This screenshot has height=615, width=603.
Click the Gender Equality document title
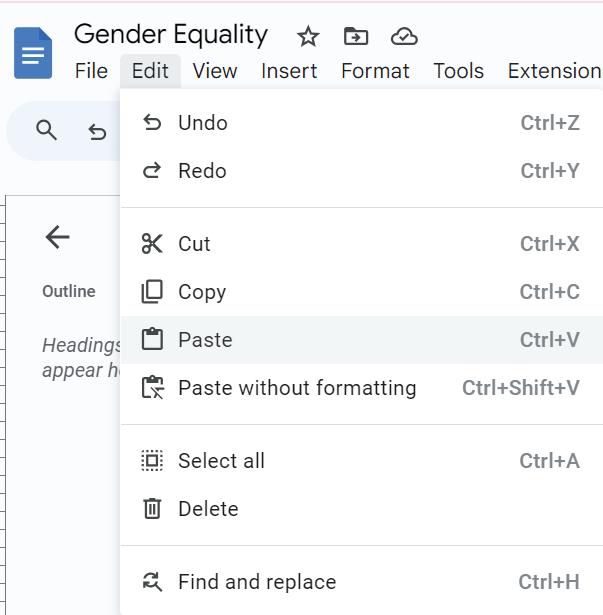coord(170,35)
